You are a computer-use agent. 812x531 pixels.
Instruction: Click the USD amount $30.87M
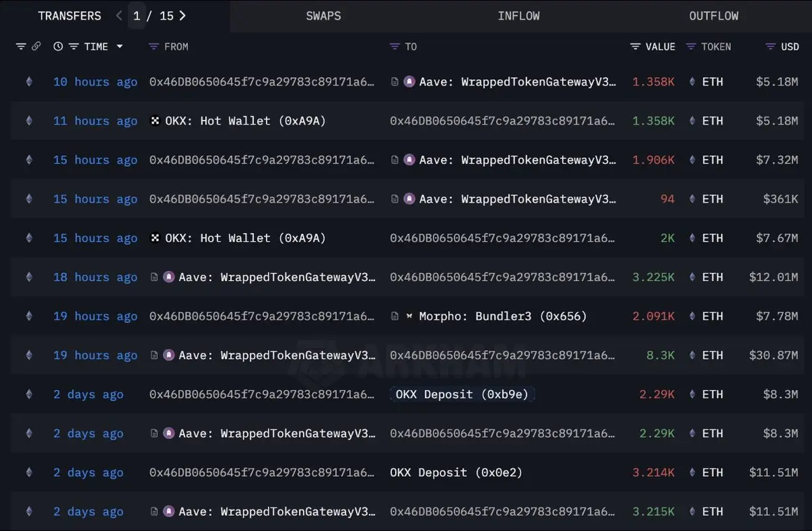[x=774, y=356]
